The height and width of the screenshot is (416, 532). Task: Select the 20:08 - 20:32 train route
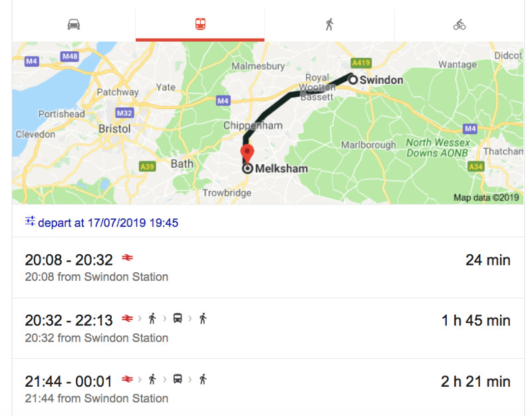pos(69,260)
